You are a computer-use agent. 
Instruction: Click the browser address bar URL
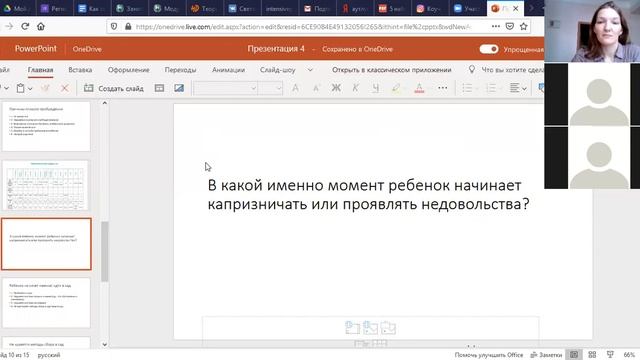(x=303, y=27)
